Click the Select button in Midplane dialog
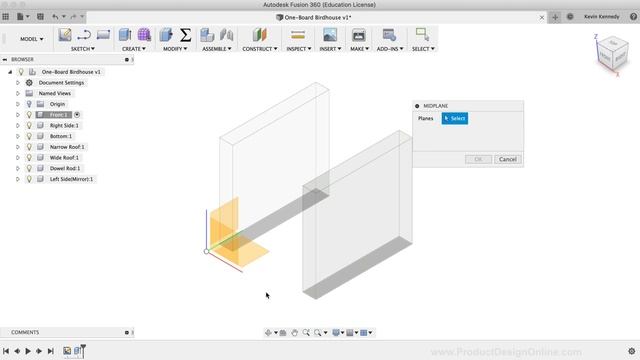 click(x=455, y=118)
